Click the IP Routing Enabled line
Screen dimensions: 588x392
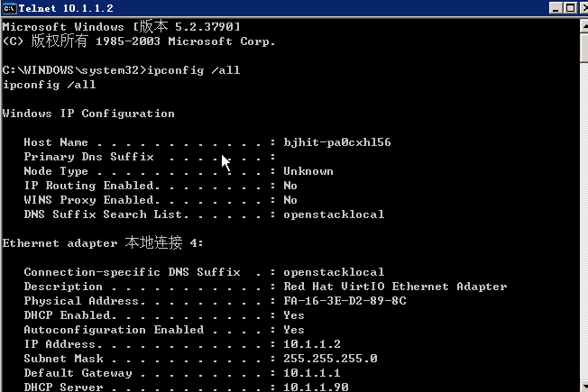(144, 186)
